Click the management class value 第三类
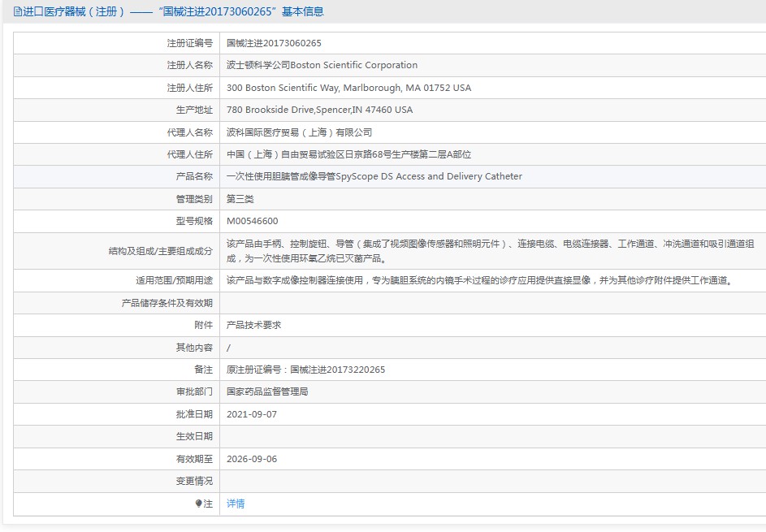The height and width of the screenshot is (532, 766). coord(240,199)
